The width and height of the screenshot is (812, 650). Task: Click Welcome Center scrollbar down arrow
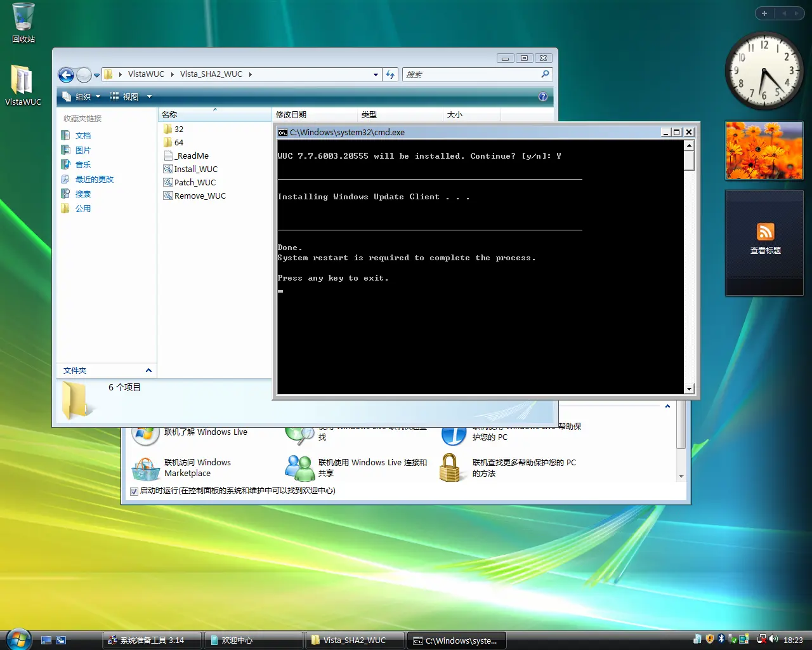click(x=681, y=476)
